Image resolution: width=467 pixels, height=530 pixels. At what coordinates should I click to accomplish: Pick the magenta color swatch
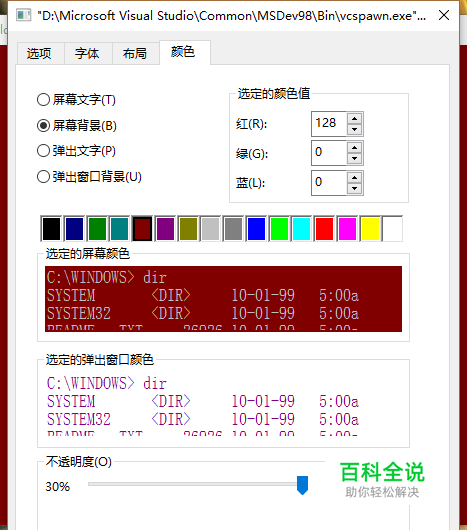[347, 229]
